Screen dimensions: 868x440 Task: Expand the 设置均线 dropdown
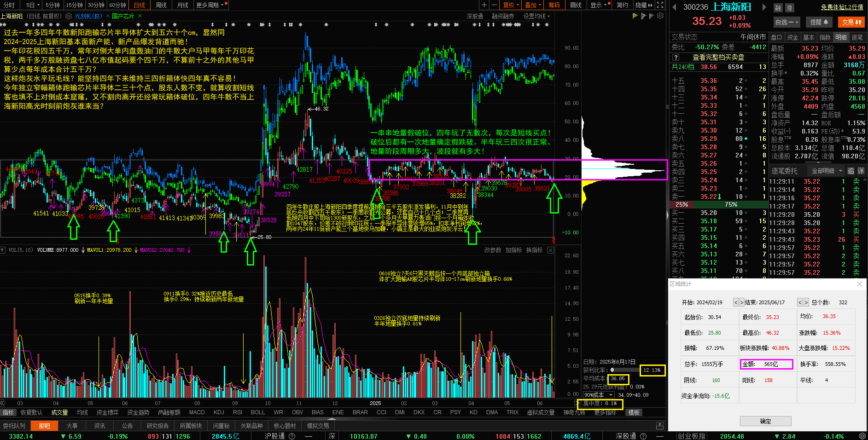[537, 16]
